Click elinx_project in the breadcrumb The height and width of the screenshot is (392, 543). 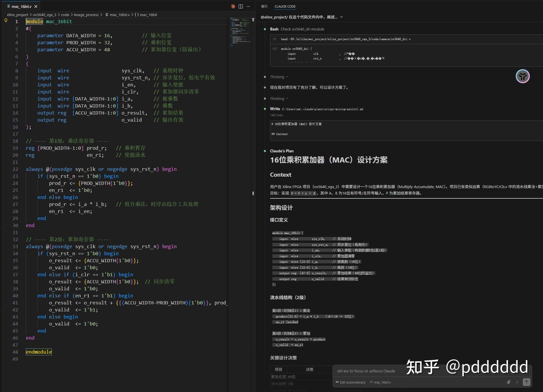tap(18, 15)
